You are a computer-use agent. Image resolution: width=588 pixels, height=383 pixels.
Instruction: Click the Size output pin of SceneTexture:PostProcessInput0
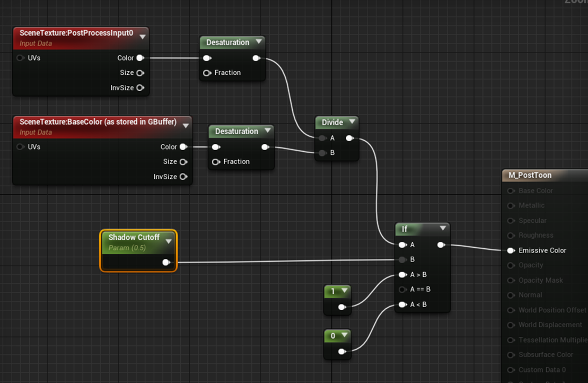[x=141, y=73]
